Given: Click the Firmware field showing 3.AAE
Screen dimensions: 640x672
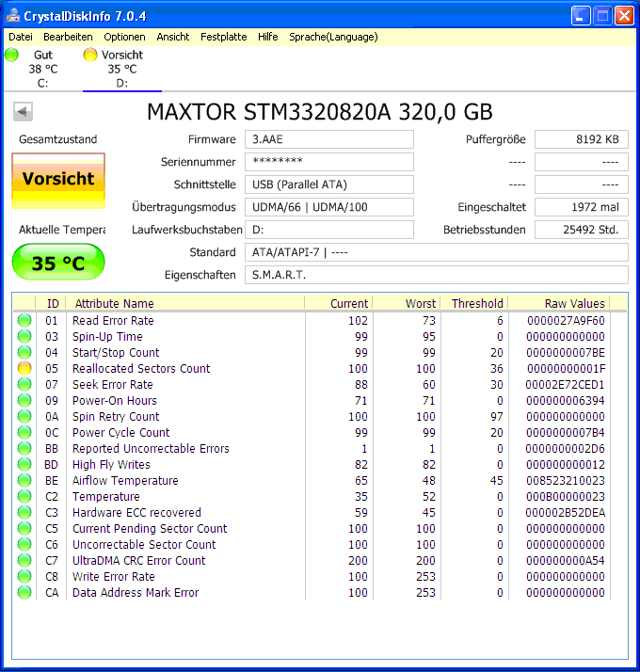Looking at the screenshot, I should [329, 139].
